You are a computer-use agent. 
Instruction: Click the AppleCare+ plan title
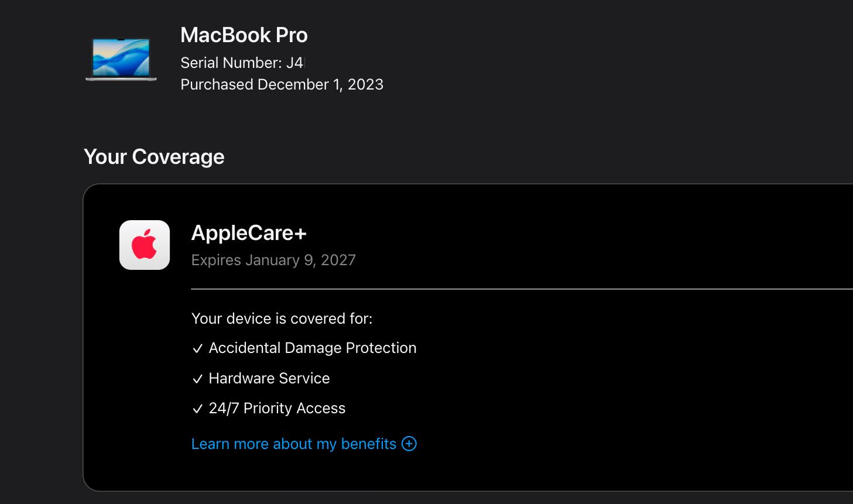249,233
